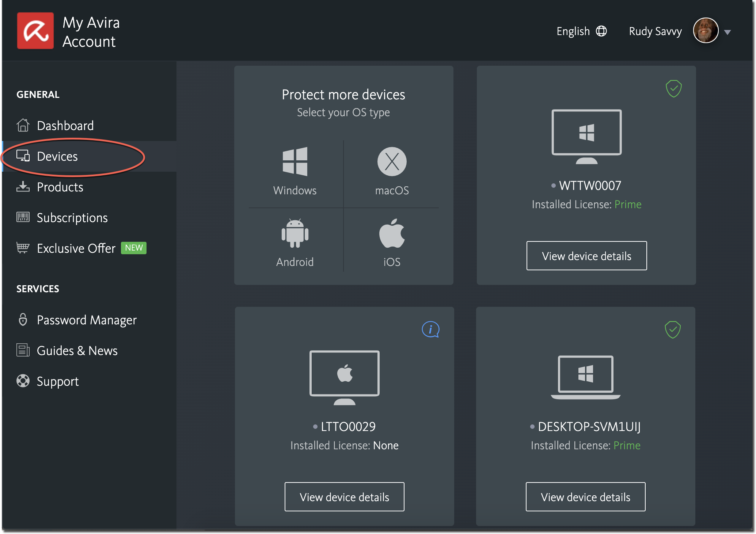The width and height of the screenshot is (756, 534).
Task: Click the Protect more devices heading
Action: [x=343, y=94]
